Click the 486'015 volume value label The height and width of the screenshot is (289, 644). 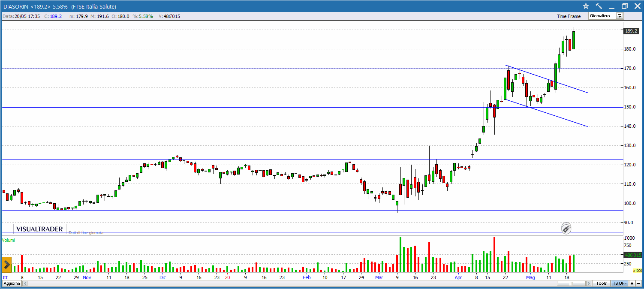[x=632, y=255]
